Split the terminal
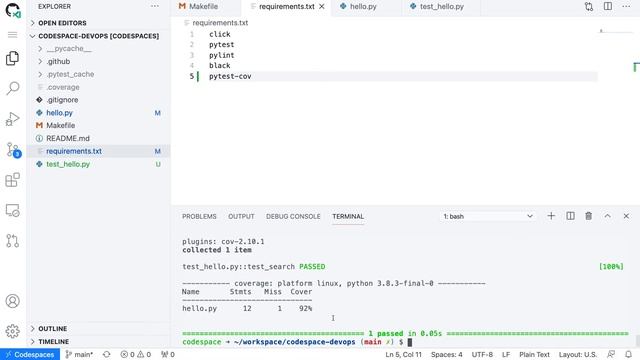640x360 pixels. 570,216
